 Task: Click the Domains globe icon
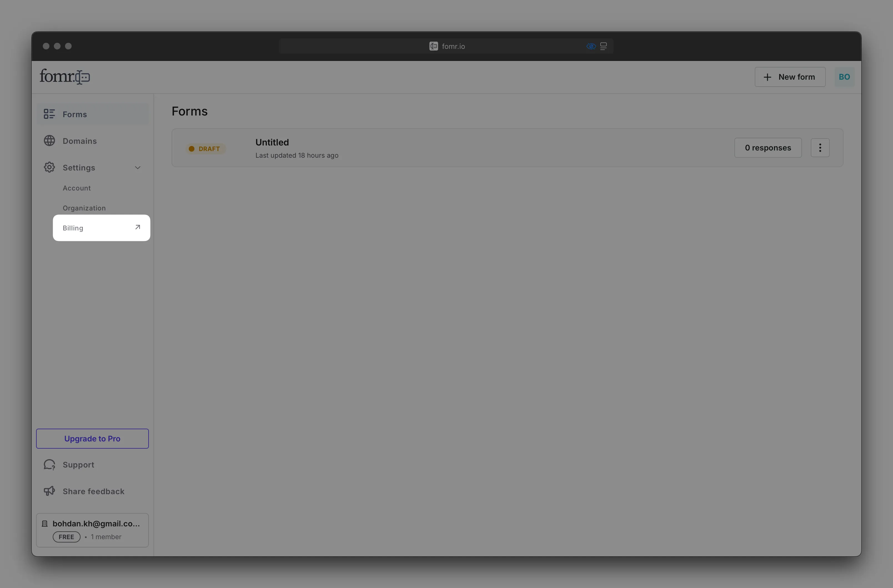pyautogui.click(x=49, y=141)
